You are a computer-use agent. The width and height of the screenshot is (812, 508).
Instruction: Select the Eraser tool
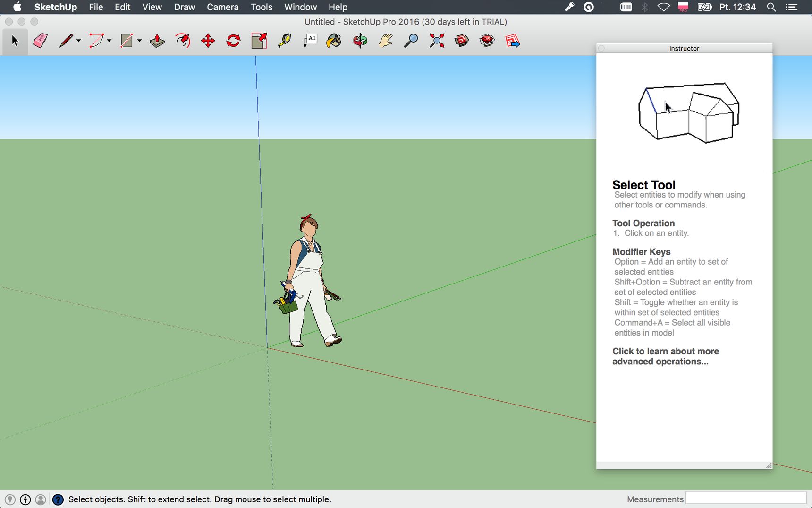(40, 41)
